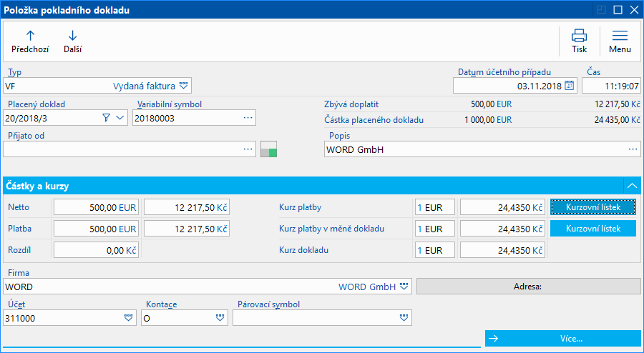644x353 pixels.
Task: Open Kurzovní lístek for Kurz platby
Action: tap(593, 207)
